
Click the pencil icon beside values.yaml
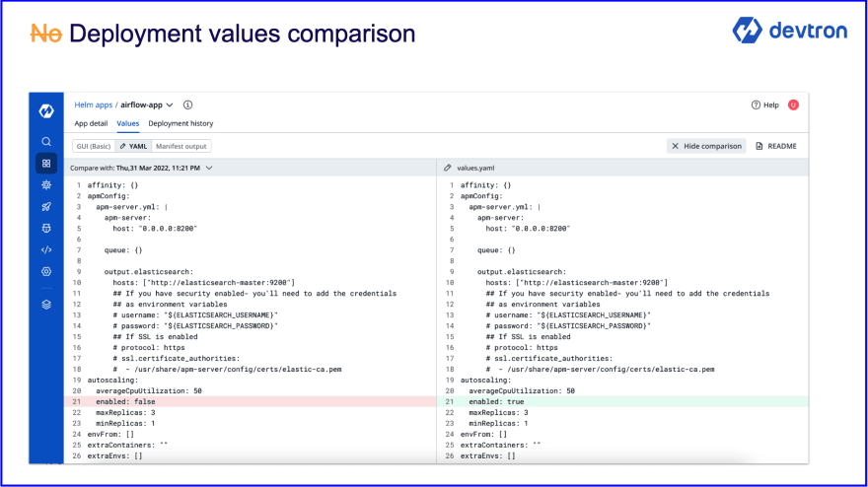point(447,168)
